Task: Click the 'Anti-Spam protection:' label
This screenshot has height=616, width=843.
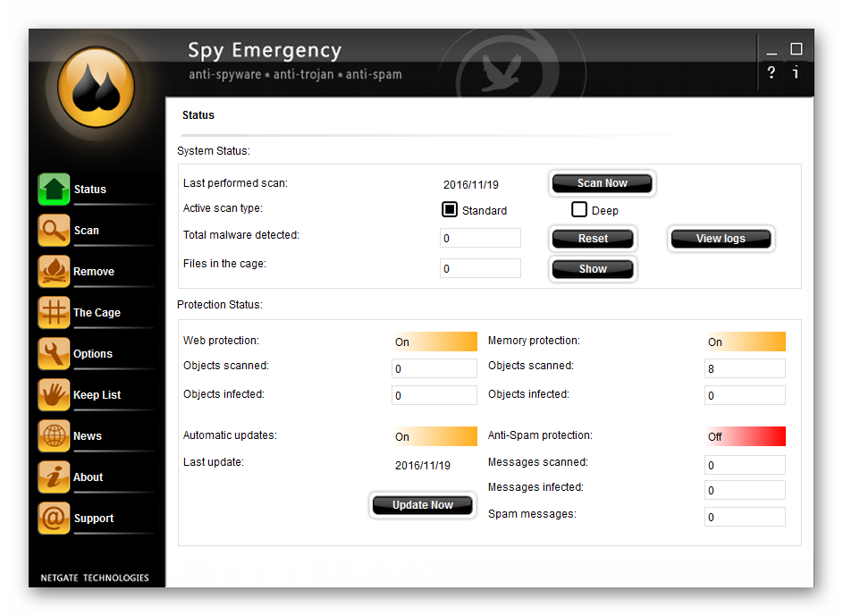Action: tap(540, 435)
